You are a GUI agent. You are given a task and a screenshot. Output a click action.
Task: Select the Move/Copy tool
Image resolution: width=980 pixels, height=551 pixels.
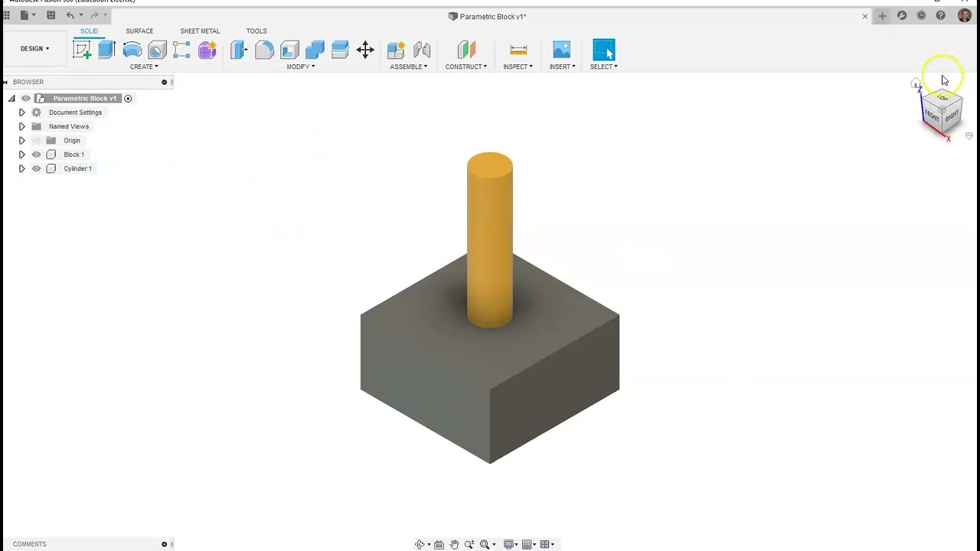(x=365, y=51)
